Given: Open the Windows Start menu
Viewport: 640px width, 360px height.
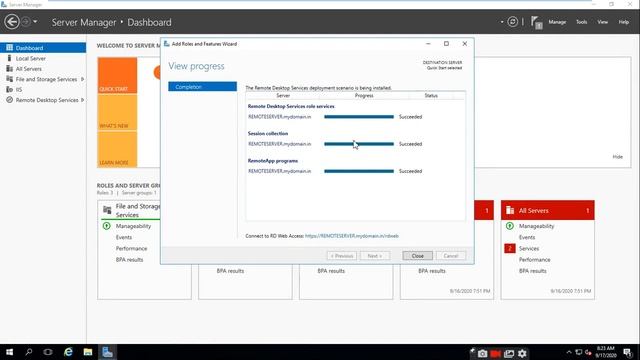Looking at the screenshot, I should click(9, 352).
